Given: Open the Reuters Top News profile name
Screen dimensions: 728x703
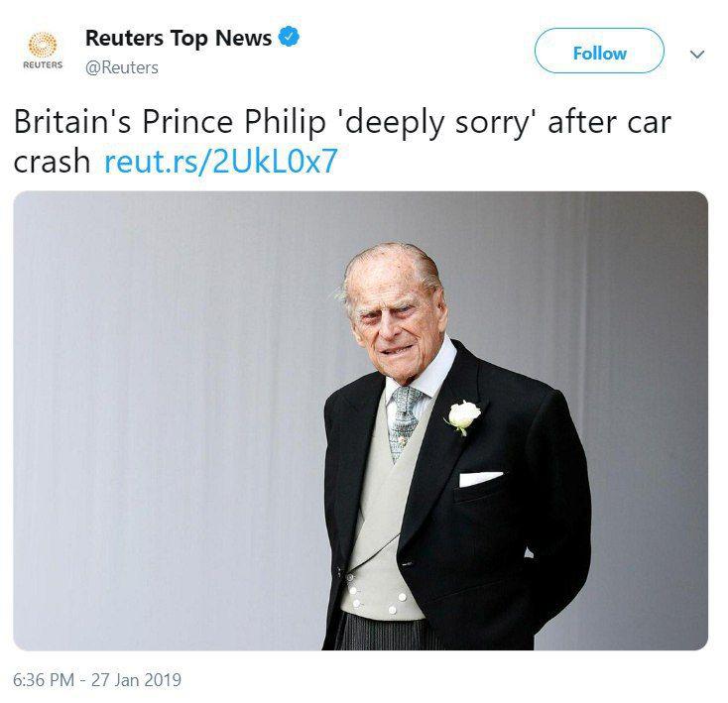Looking at the screenshot, I should click(x=179, y=39).
